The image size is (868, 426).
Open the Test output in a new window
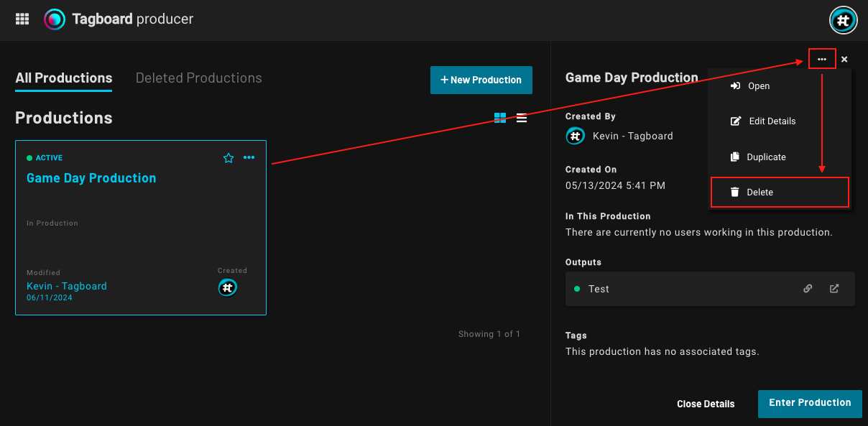click(x=834, y=288)
